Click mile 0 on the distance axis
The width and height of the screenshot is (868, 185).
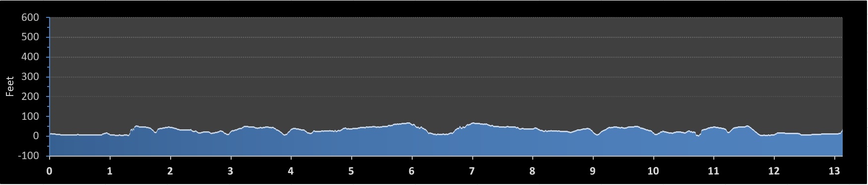click(50, 171)
